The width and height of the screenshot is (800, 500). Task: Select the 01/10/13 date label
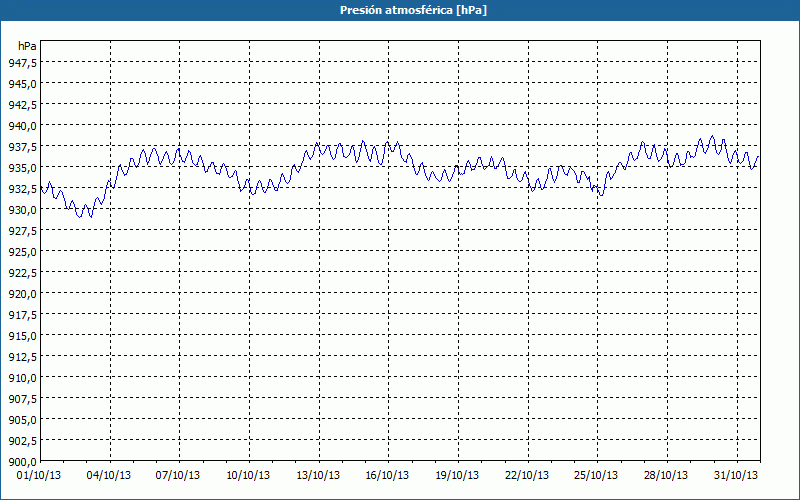[x=39, y=476]
